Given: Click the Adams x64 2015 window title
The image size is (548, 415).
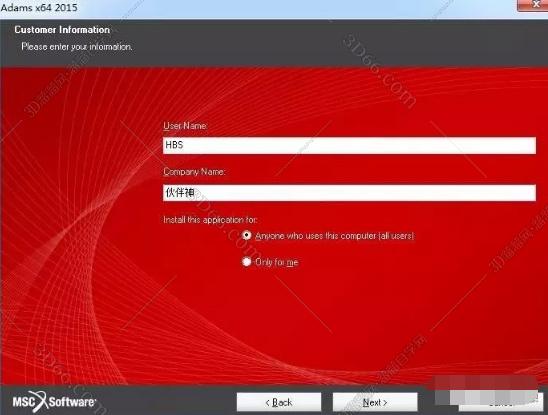Looking at the screenshot, I should (39, 7).
